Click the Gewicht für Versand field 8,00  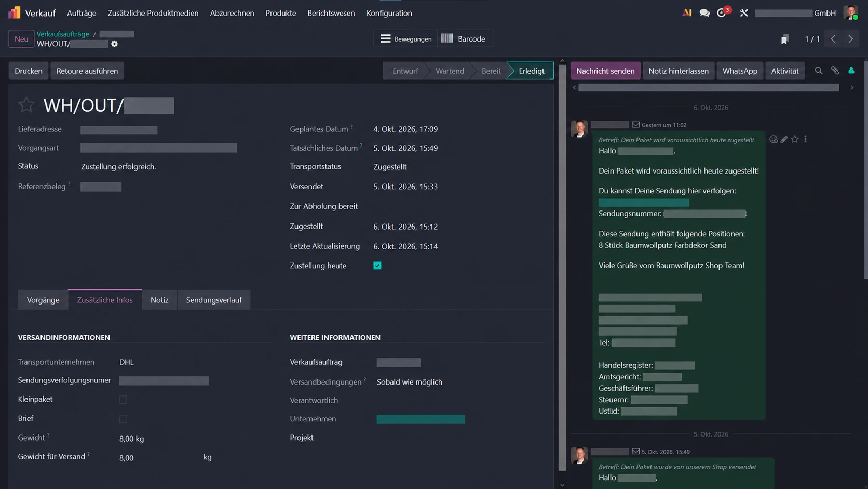[126, 458]
